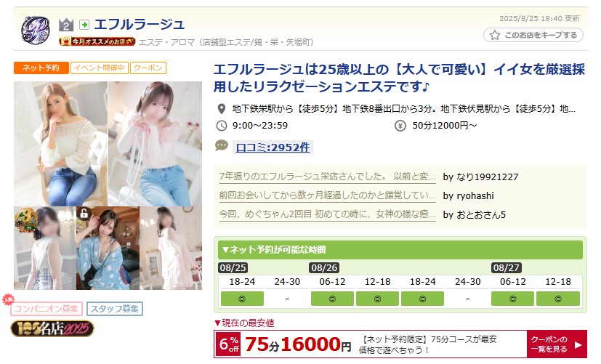Open the 口コミ:2952件 reviews link

[x=273, y=147]
